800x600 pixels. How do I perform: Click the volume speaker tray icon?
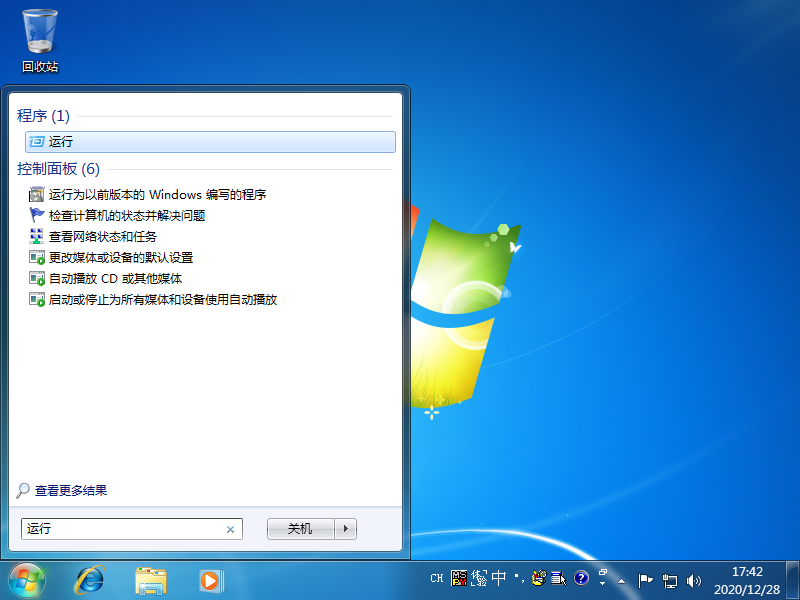pos(694,580)
